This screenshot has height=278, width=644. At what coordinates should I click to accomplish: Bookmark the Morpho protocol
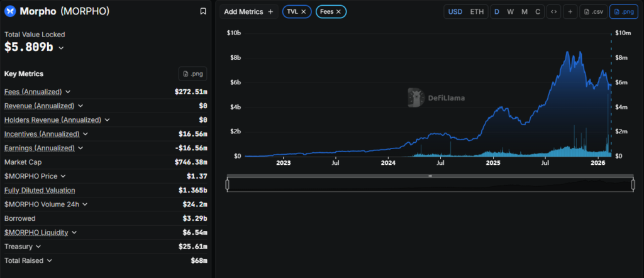[203, 11]
